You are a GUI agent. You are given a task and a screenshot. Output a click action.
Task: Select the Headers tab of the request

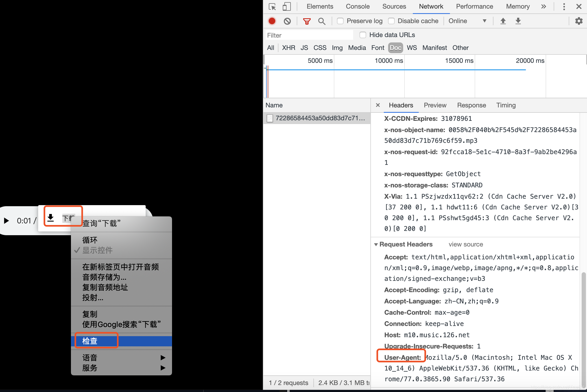(401, 105)
